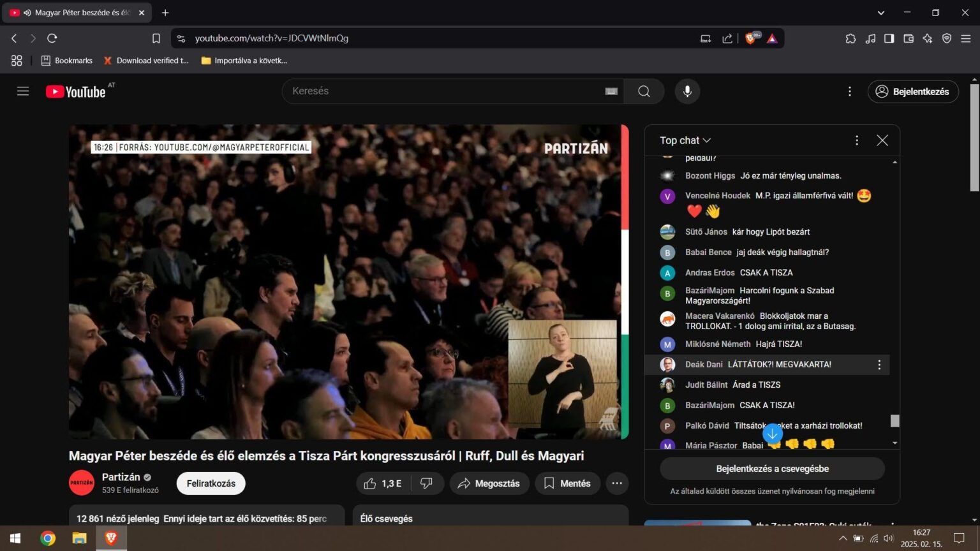Open the Importálva a követk... bookmark folder
The image size is (980, 551).
click(x=244, y=61)
